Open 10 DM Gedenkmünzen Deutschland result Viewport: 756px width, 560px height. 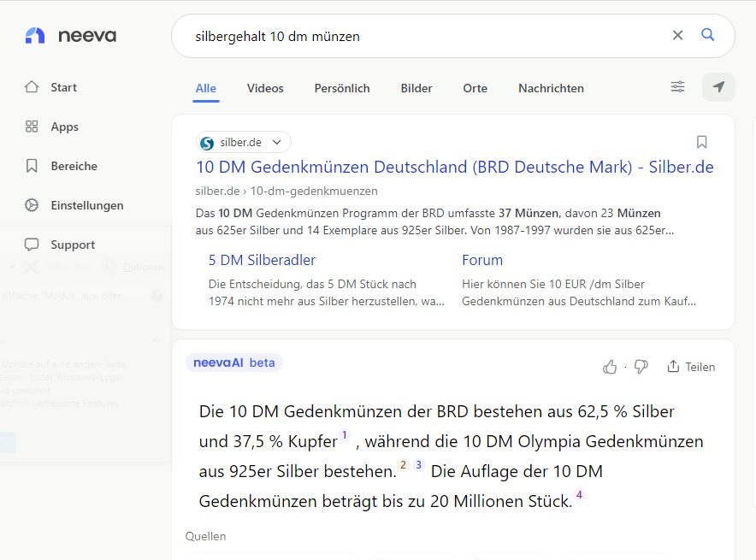[455, 168]
